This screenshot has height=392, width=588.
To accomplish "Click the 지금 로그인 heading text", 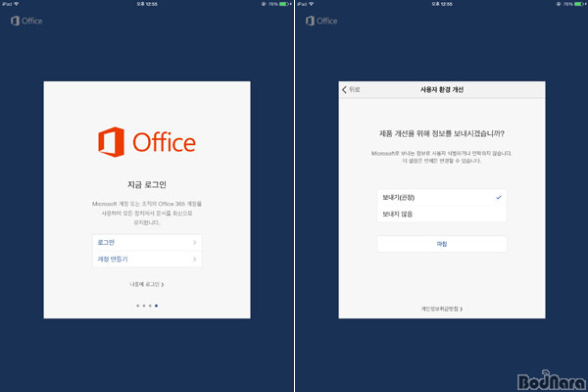I will click(x=147, y=184).
